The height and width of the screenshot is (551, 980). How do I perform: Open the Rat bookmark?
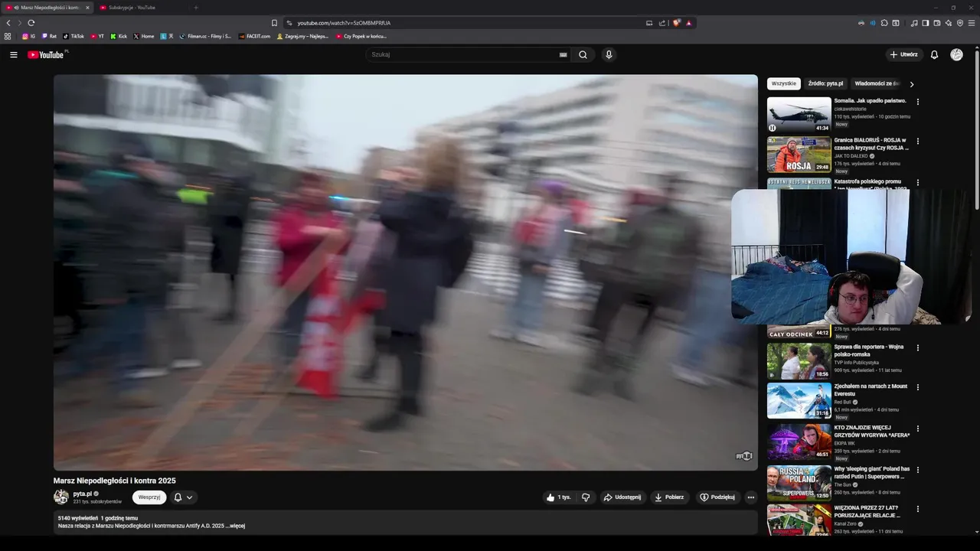point(49,36)
